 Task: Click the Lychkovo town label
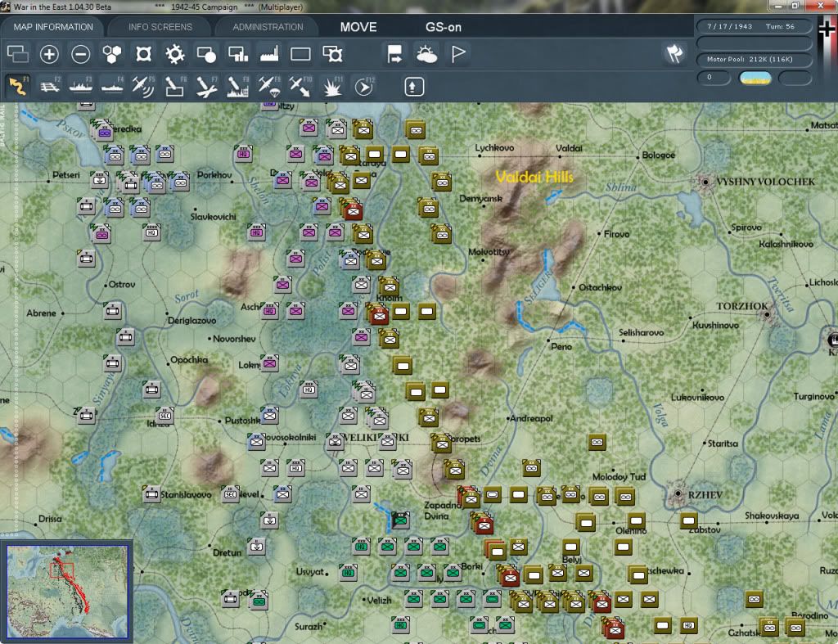pyautogui.click(x=494, y=147)
